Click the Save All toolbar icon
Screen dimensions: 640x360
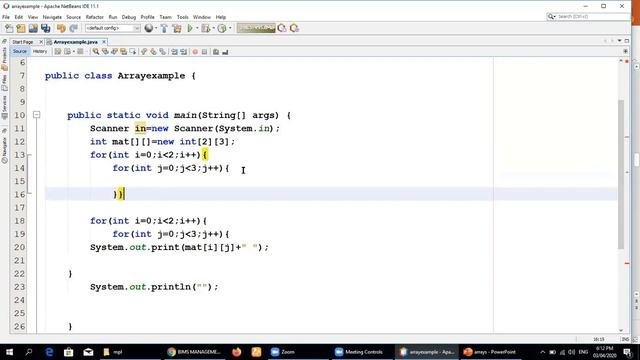45,28
